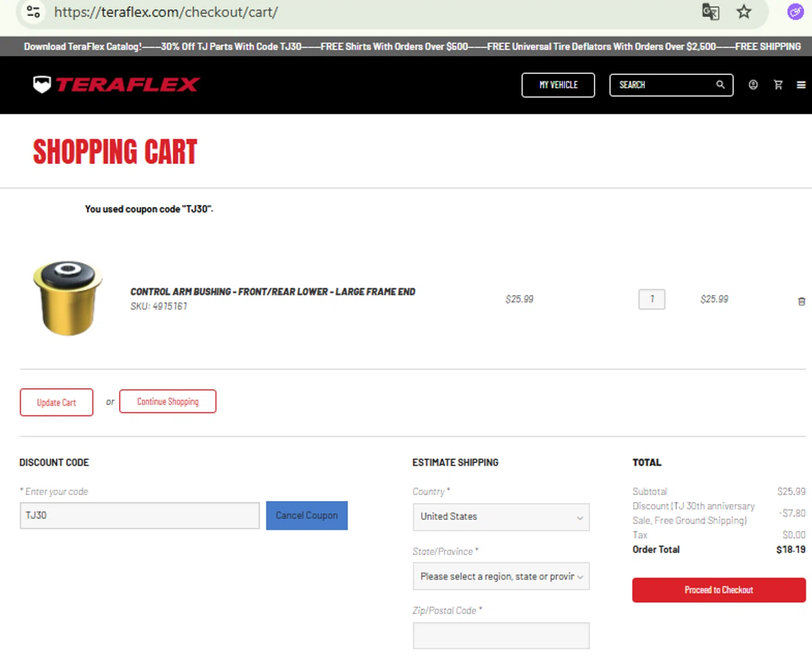Click the SHOPPING CART heading

click(115, 152)
